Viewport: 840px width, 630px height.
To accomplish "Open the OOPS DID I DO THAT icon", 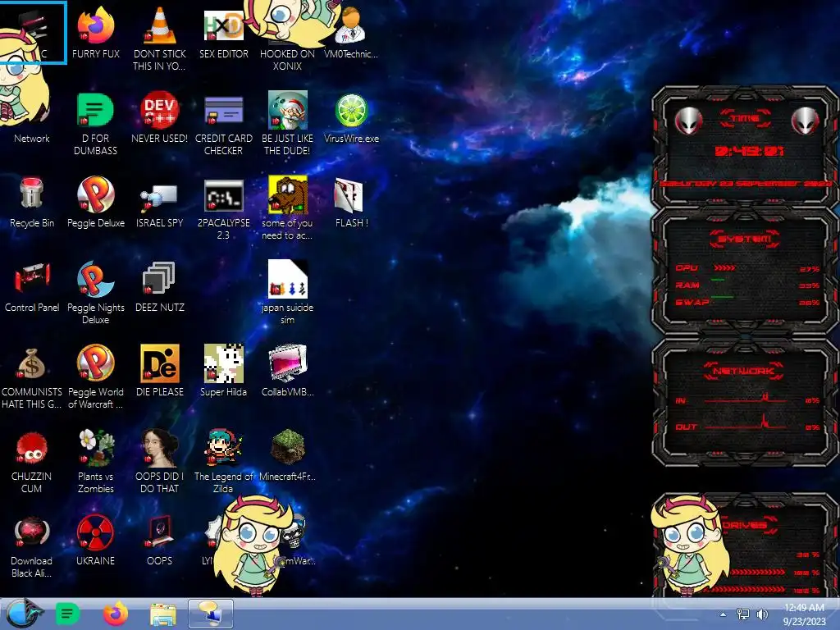I will pos(160,462).
